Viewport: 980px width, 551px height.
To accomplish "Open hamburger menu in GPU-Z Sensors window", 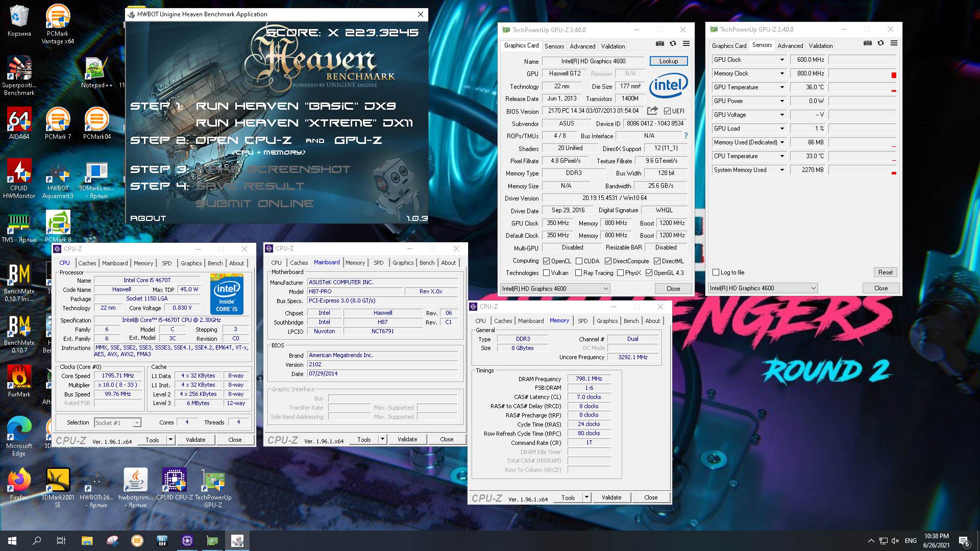I will coord(894,43).
